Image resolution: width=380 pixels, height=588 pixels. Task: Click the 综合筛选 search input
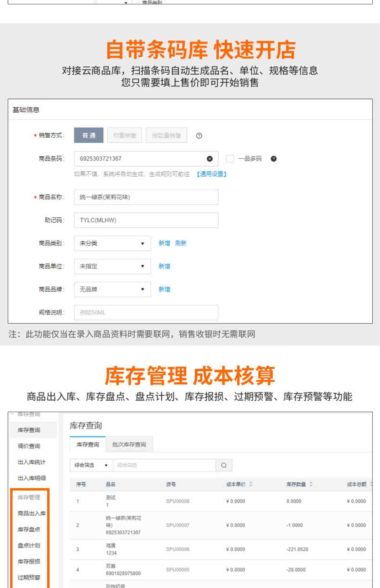click(x=164, y=465)
